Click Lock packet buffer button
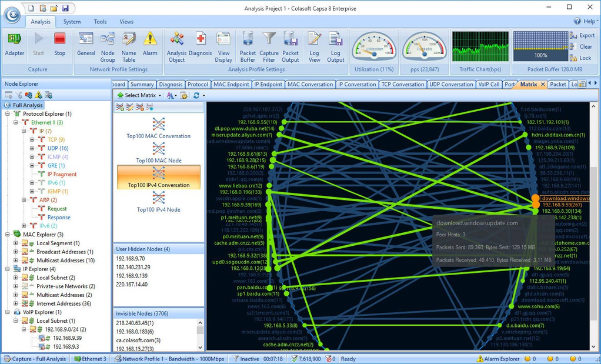This screenshot has width=601, height=364. tap(580, 58)
